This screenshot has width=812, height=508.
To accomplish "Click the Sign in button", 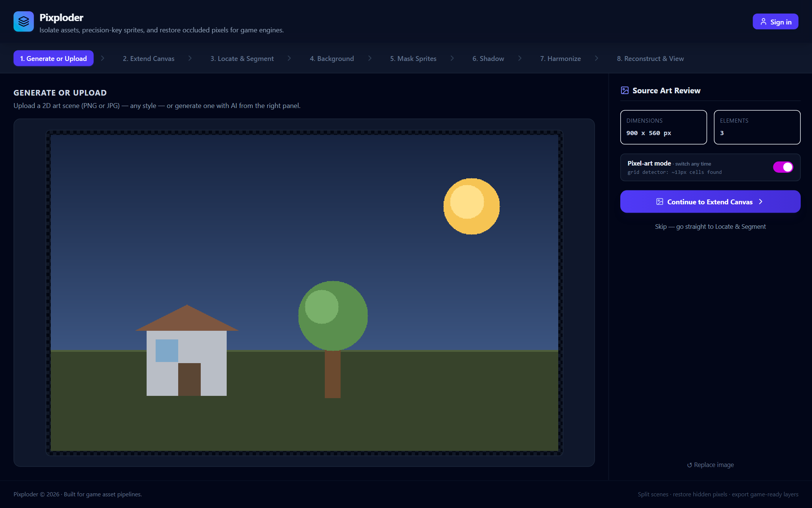I will pyautogui.click(x=776, y=22).
